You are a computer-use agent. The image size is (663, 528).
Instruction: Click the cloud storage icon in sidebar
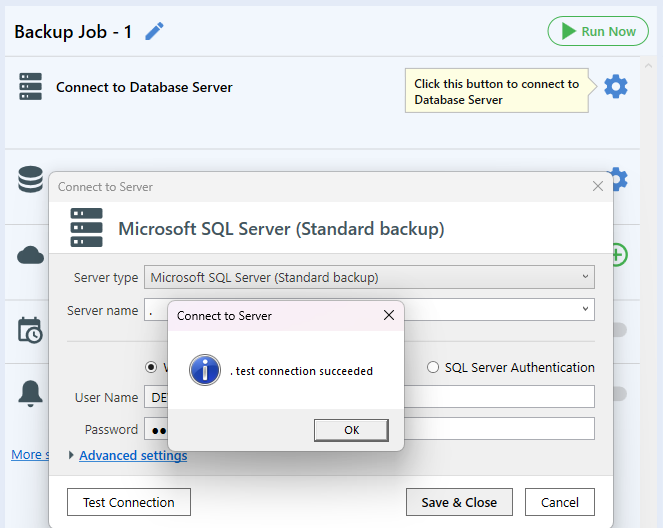[30, 255]
